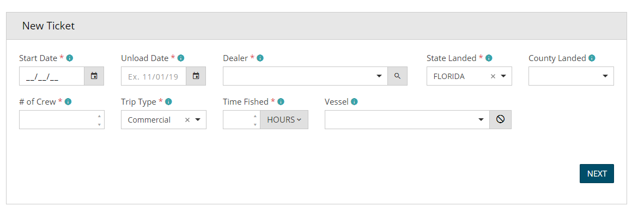Viewport: 644px width, 218px height.
Task: Click the Dealer info icon
Action: pos(260,58)
